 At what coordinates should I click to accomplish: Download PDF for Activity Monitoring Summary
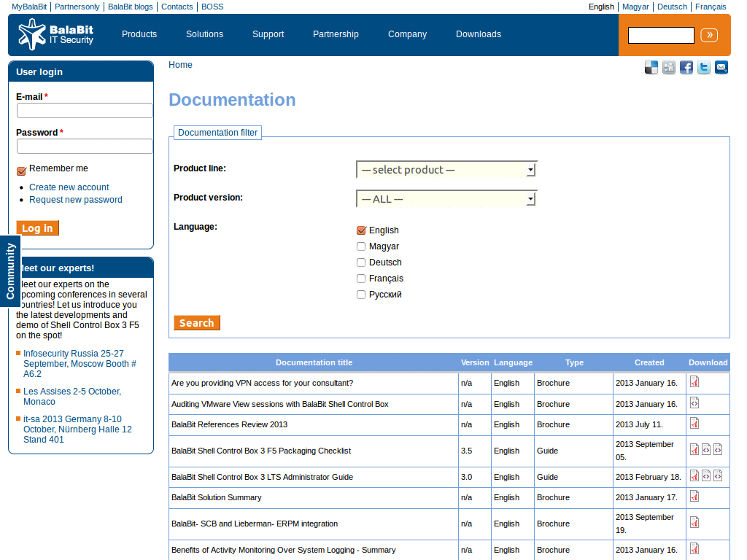694,548
